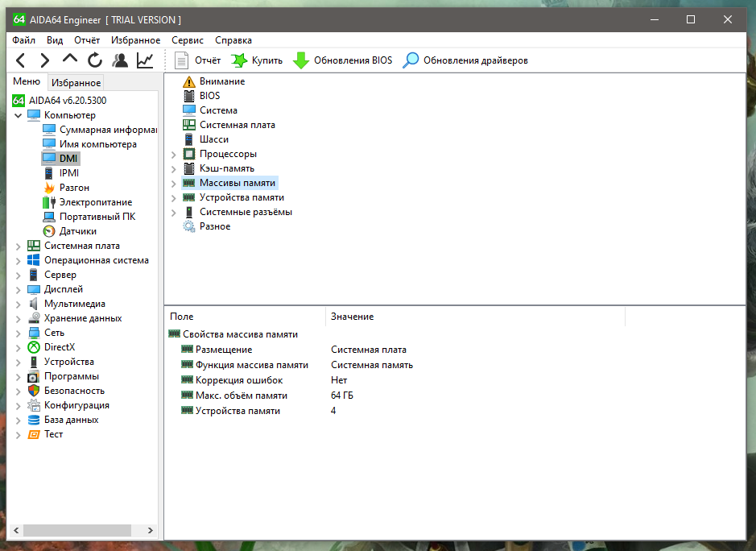The image size is (756, 551).
Task: Click the Forward navigation arrow
Action: pyautogui.click(x=45, y=60)
